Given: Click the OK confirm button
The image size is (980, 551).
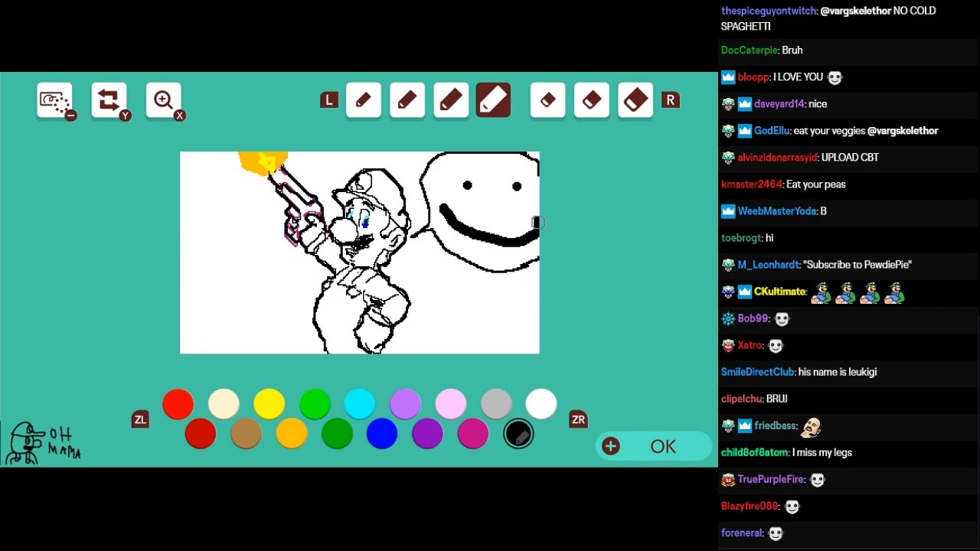Looking at the screenshot, I should pos(653,446).
